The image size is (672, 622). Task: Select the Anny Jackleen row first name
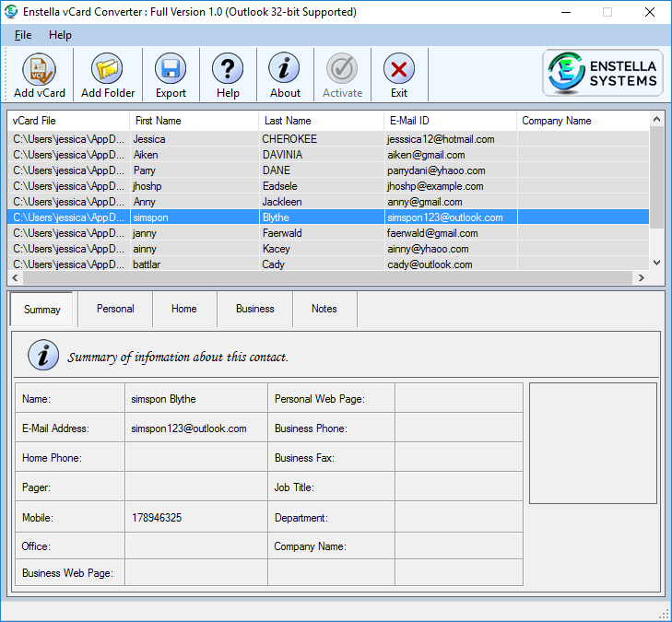[x=195, y=202]
